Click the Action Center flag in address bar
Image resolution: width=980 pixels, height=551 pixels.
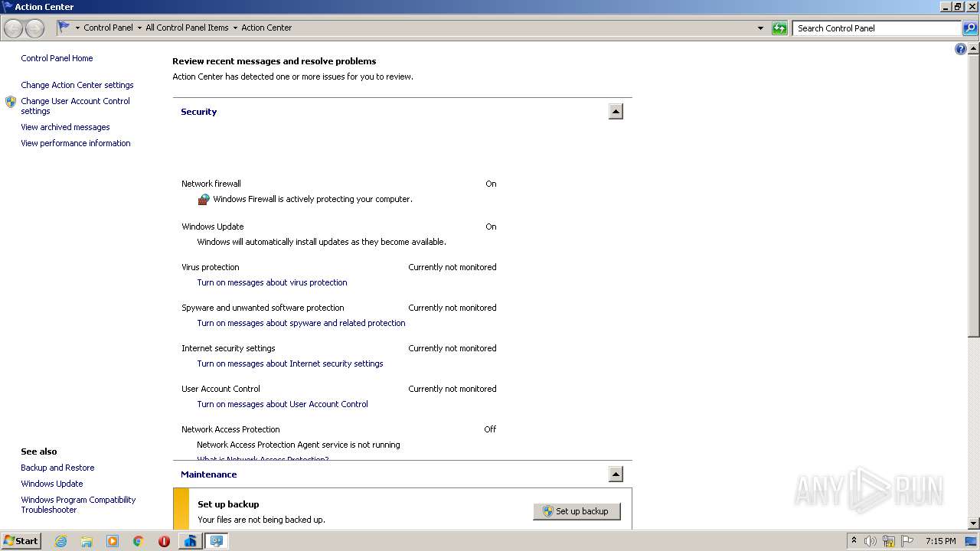tap(64, 27)
